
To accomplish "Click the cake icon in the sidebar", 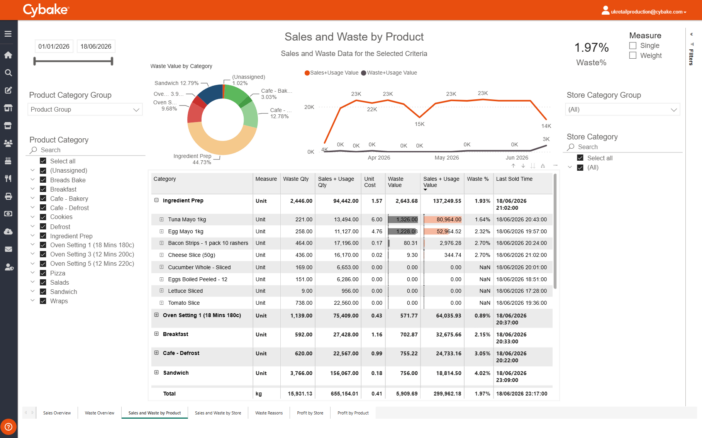I will click(x=8, y=161).
